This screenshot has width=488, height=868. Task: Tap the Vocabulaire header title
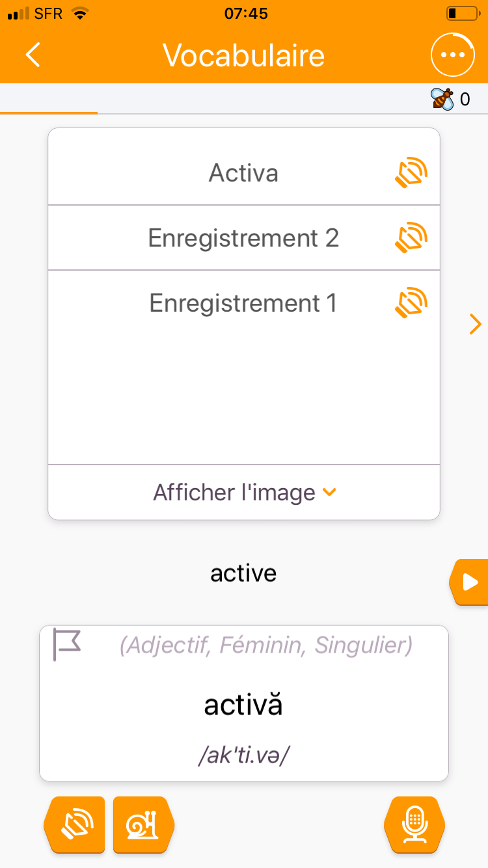click(243, 55)
